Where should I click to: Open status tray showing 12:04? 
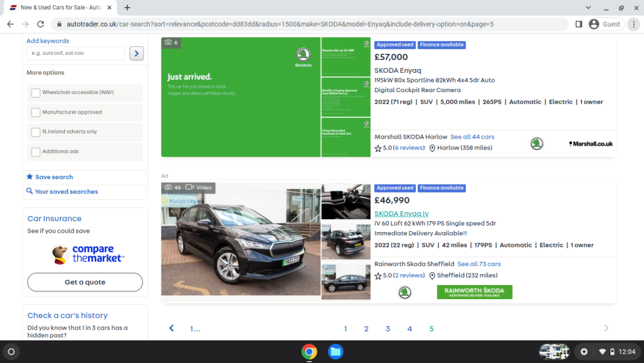click(x=617, y=352)
